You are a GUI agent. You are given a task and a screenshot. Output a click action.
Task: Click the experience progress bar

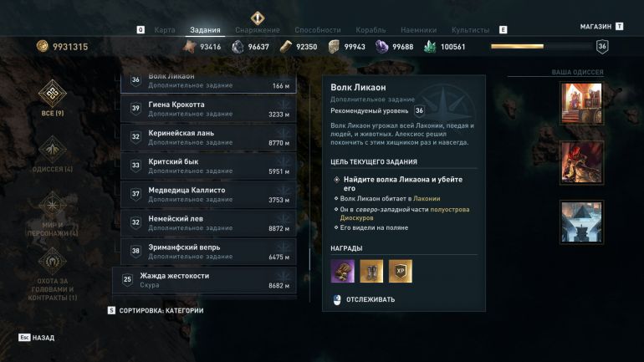pos(541,46)
